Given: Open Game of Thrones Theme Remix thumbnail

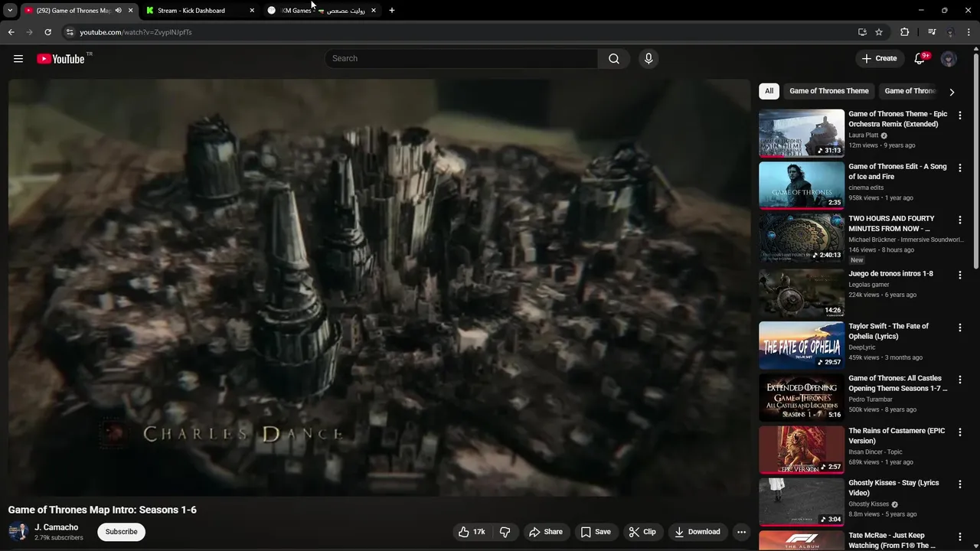Looking at the screenshot, I should [x=802, y=133].
